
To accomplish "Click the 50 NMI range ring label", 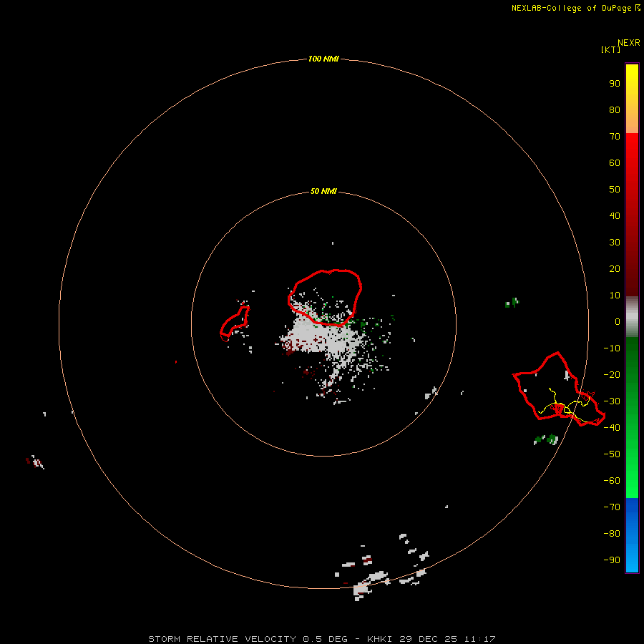I will click(323, 191).
